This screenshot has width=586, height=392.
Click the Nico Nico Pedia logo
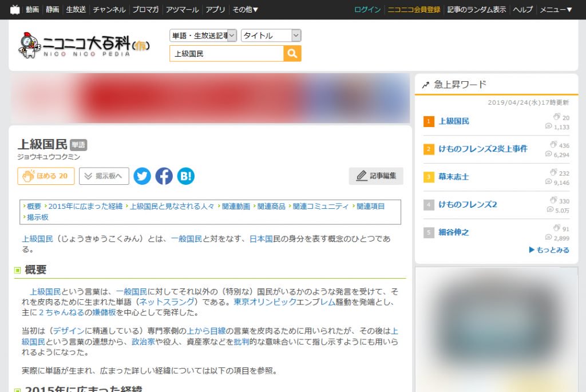click(x=84, y=45)
